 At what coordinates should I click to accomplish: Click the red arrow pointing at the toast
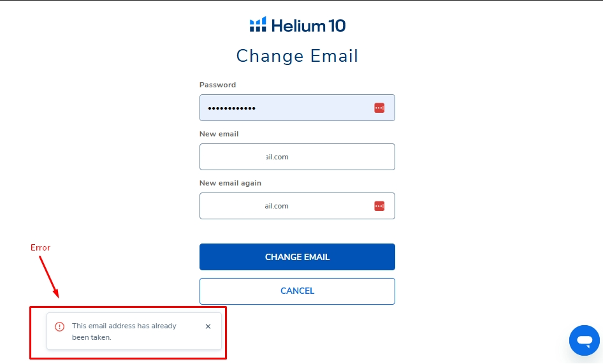click(48, 276)
